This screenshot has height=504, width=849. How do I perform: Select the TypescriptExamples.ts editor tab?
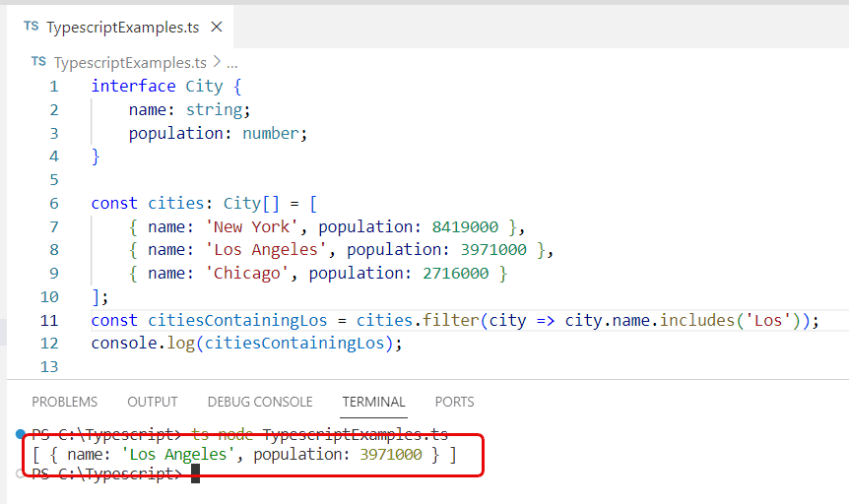pyautogui.click(x=120, y=27)
